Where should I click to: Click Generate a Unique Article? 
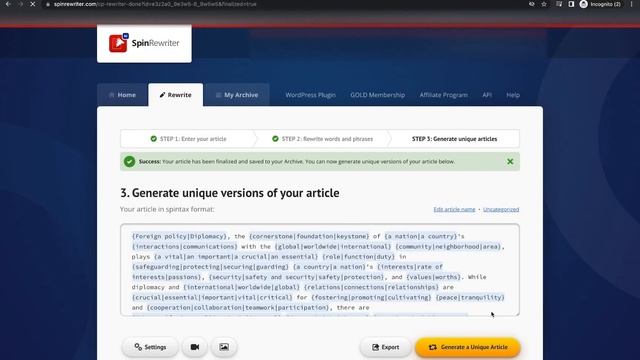[468, 347]
